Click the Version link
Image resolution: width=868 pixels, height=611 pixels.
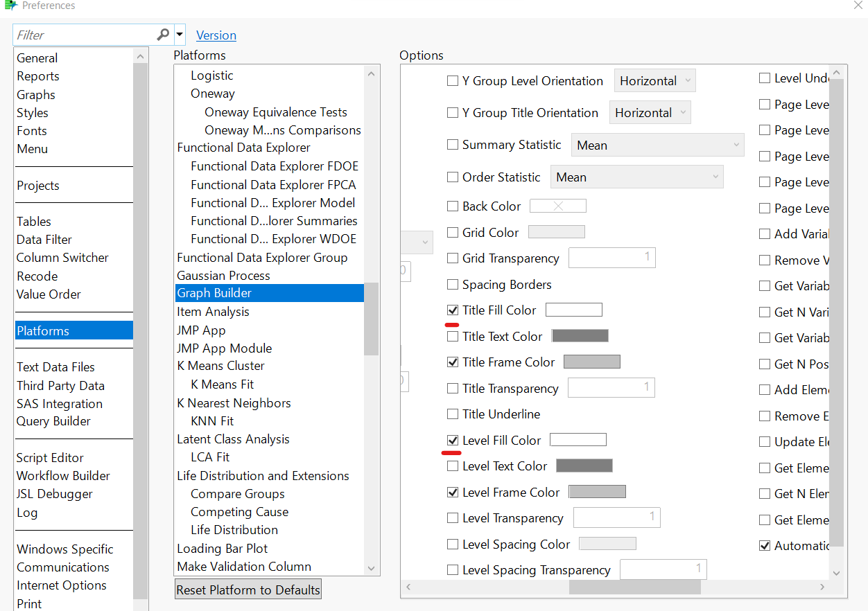[216, 35]
